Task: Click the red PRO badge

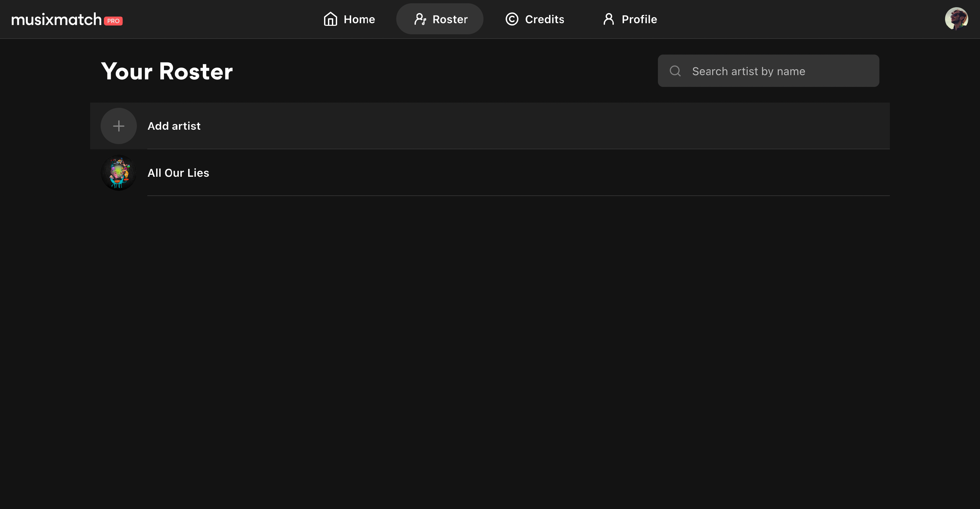Action: [113, 21]
